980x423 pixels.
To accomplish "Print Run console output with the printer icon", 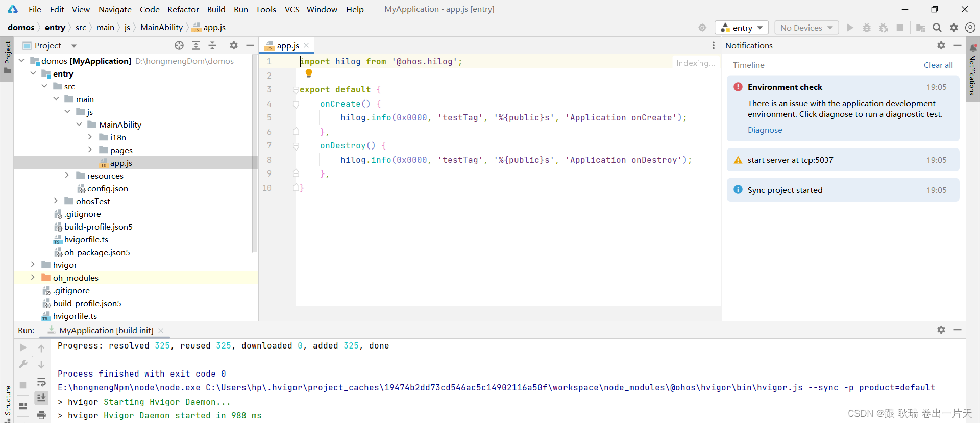I will coord(41,415).
